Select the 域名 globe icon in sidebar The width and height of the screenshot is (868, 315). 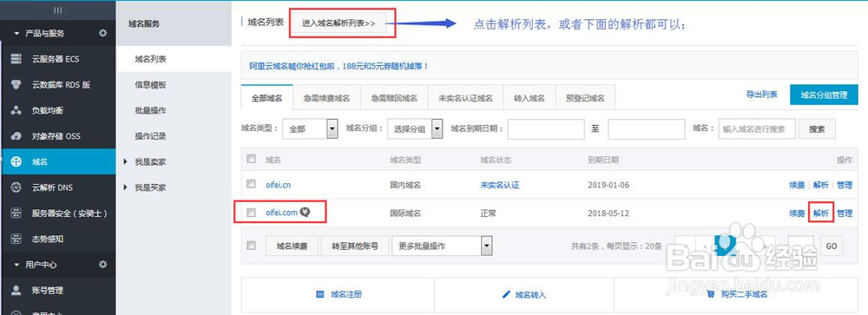click(x=16, y=162)
